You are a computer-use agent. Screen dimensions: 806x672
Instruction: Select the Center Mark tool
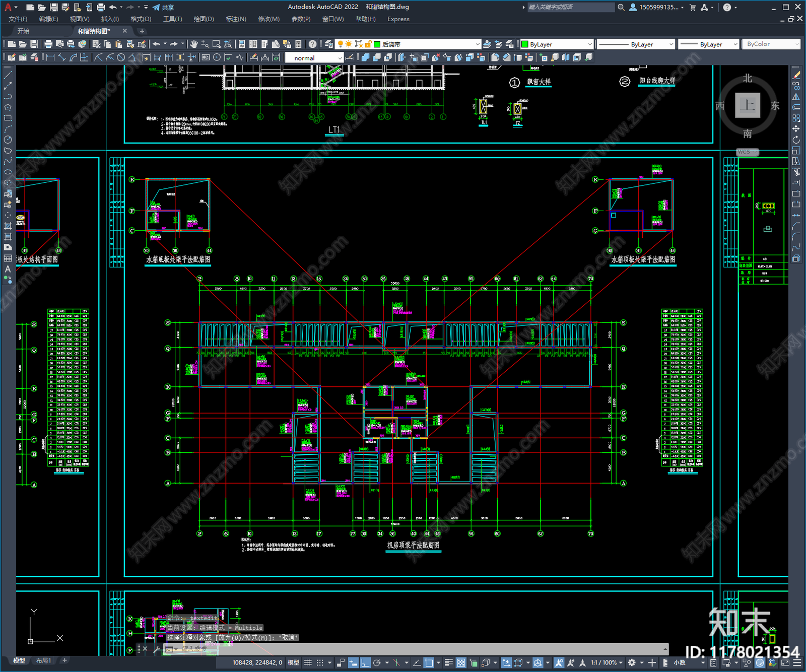tap(217, 57)
